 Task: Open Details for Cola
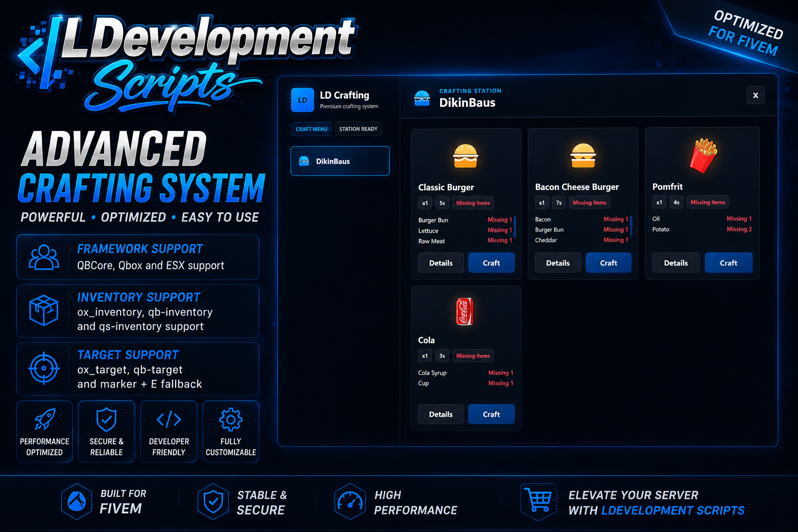tap(441, 414)
